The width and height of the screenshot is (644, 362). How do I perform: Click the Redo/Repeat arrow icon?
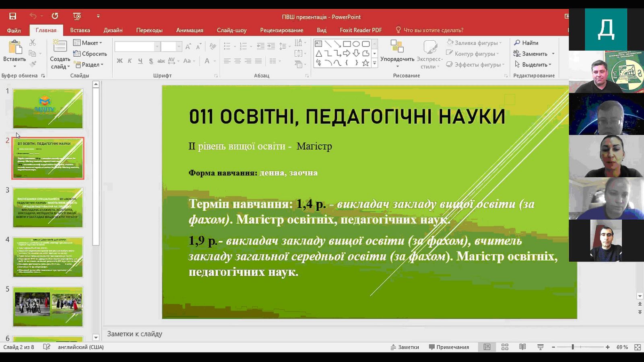55,16
